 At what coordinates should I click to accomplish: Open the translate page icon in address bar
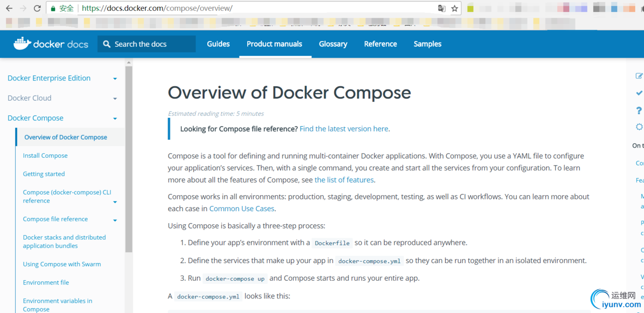tap(441, 8)
